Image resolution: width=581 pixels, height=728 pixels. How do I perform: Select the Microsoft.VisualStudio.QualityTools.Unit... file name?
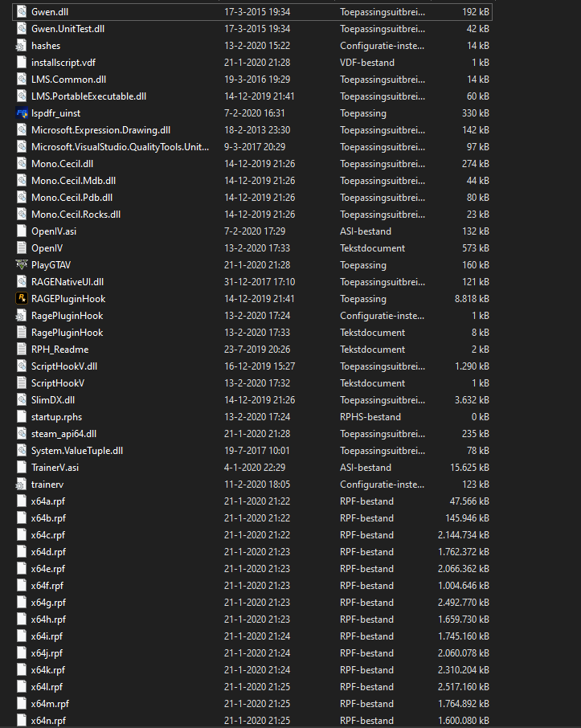(x=120, y=147)
